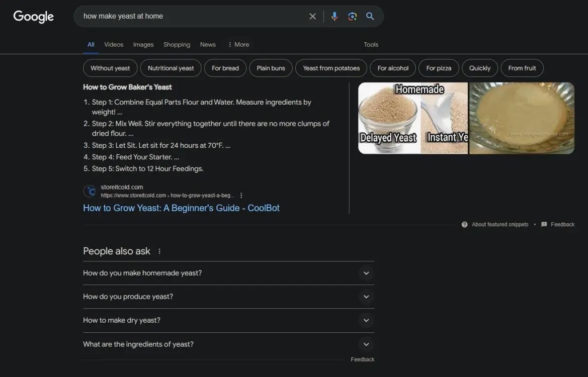Open the More results menu
This screenshot has width=588, height=377.
coord(238,44)
